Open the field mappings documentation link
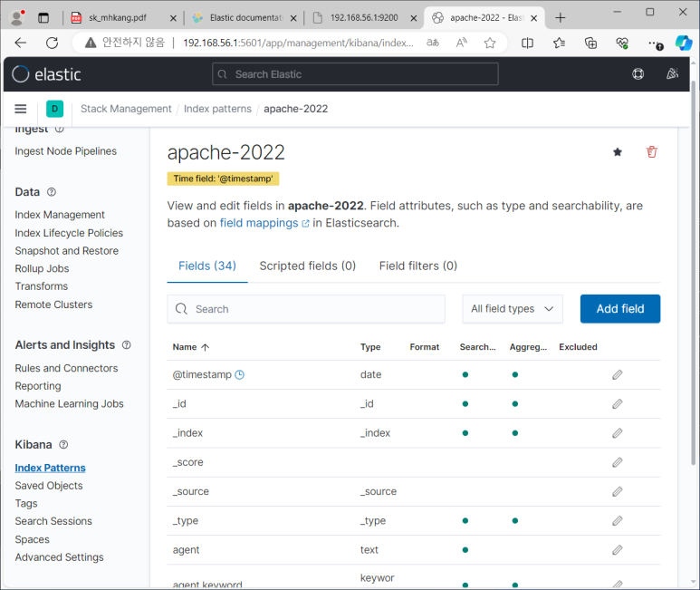 click(264, 223)
